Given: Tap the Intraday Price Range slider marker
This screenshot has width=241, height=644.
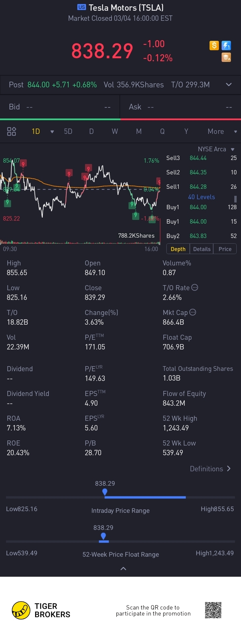Looking at the screenshot, I should (105, 492).
